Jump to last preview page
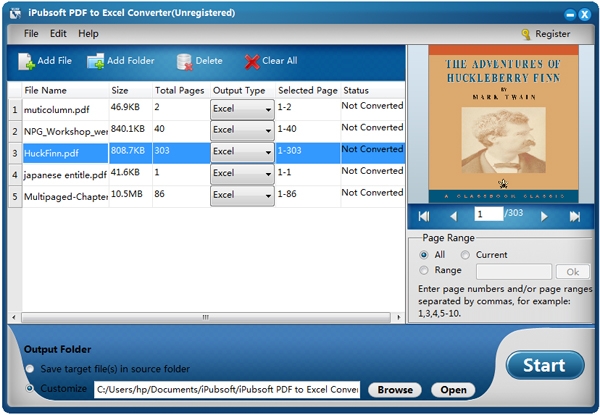The image size is (600, 415). point(574,216)
